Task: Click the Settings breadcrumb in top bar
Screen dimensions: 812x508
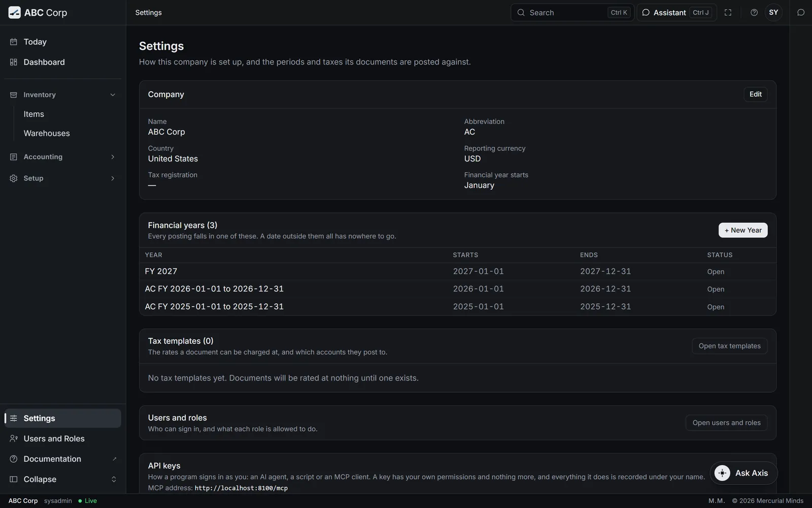Action: click(148, 13)
